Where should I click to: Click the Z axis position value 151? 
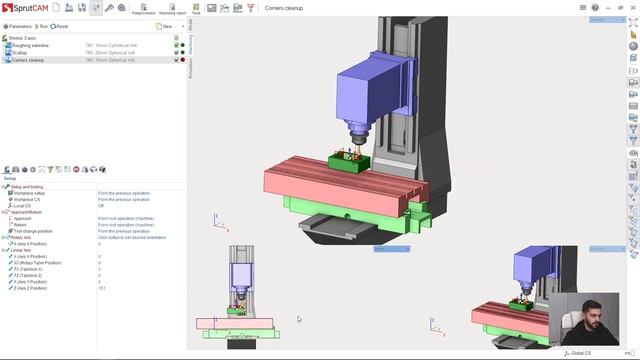pos(102,288)
